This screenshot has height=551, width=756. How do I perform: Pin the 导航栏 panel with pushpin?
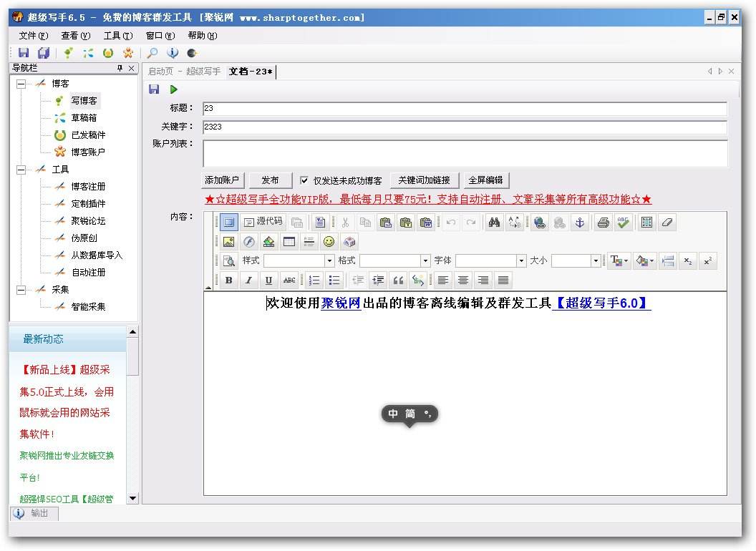(x=120, y=69)
